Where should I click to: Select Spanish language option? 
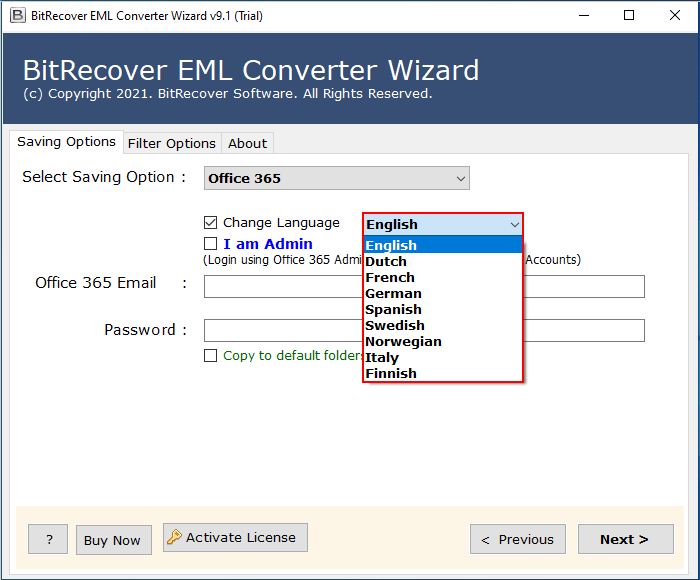(393, 309)
